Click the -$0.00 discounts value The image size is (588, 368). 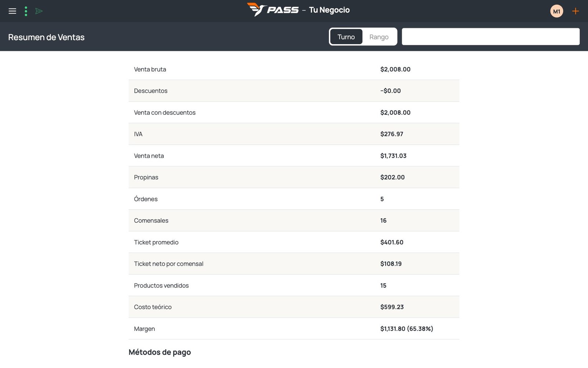[390, 91]
